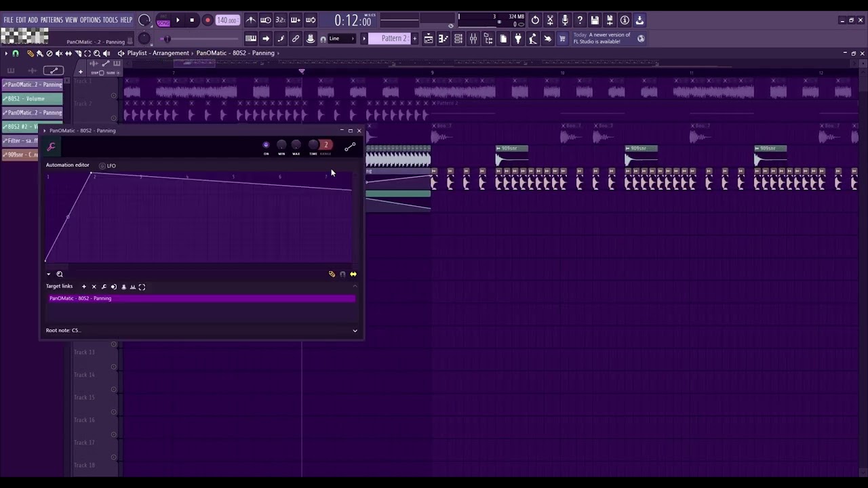Select 80S2 - Volume clip in picker

coord(33,99)
